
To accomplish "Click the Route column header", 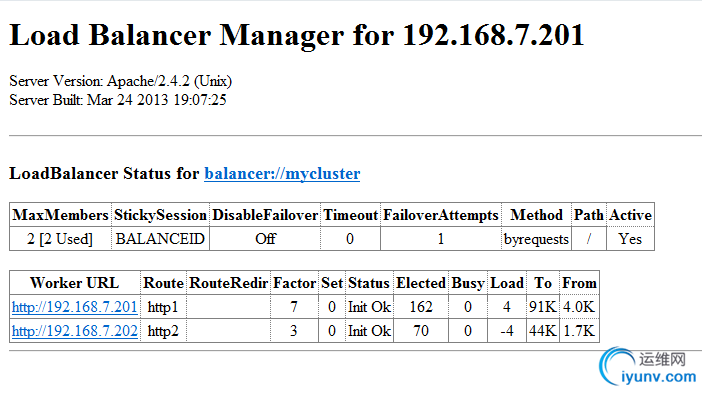I will click(x=163, y=283).
